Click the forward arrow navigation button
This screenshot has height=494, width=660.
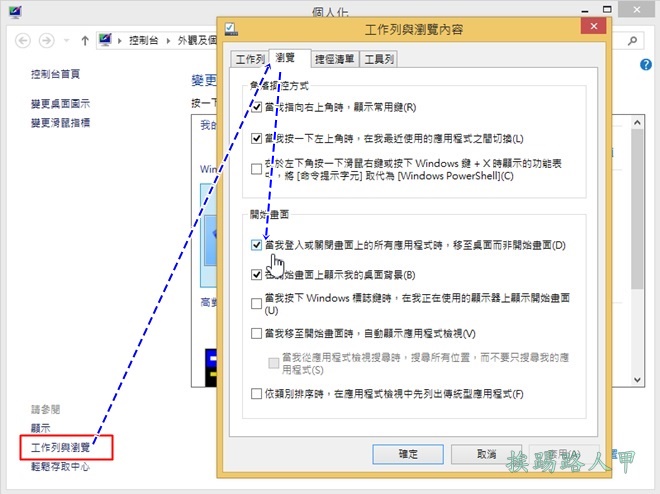pyautogui.click(x=47, y=41)
